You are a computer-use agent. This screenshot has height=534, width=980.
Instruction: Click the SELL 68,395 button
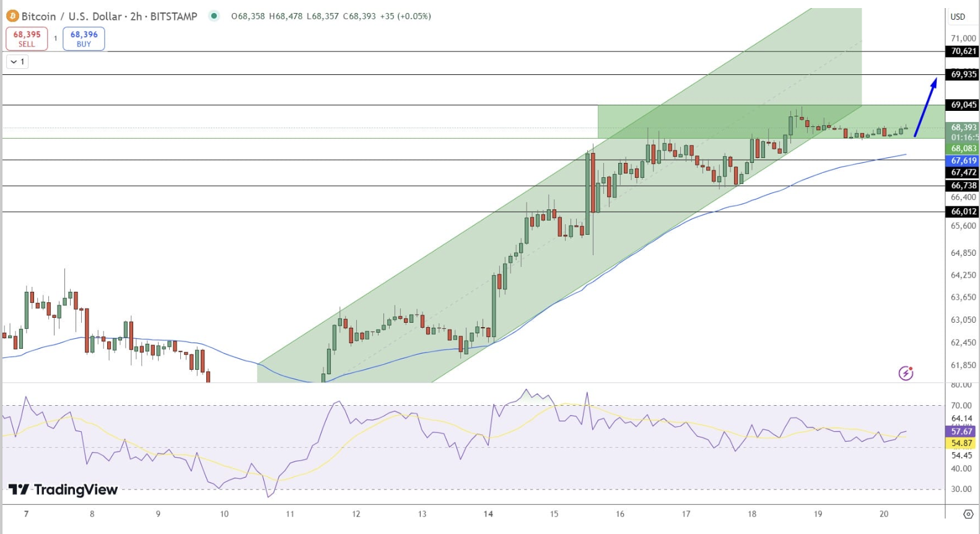(x=27, y=38)
